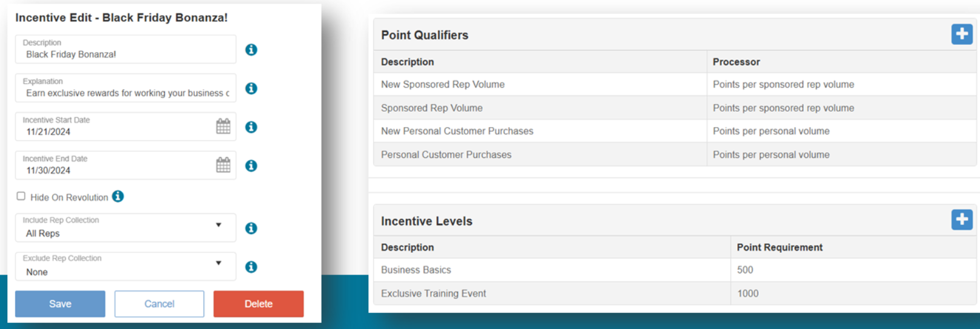Add a new Point Qualifier with plus icon
Viewport: 980px width, 329px height.
(961, 34)
